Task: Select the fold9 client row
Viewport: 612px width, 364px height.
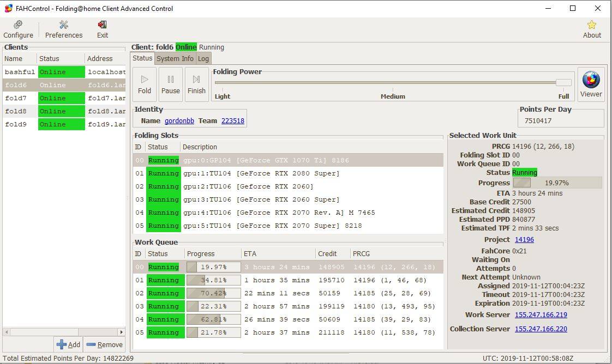Action: tap(64, 124)
